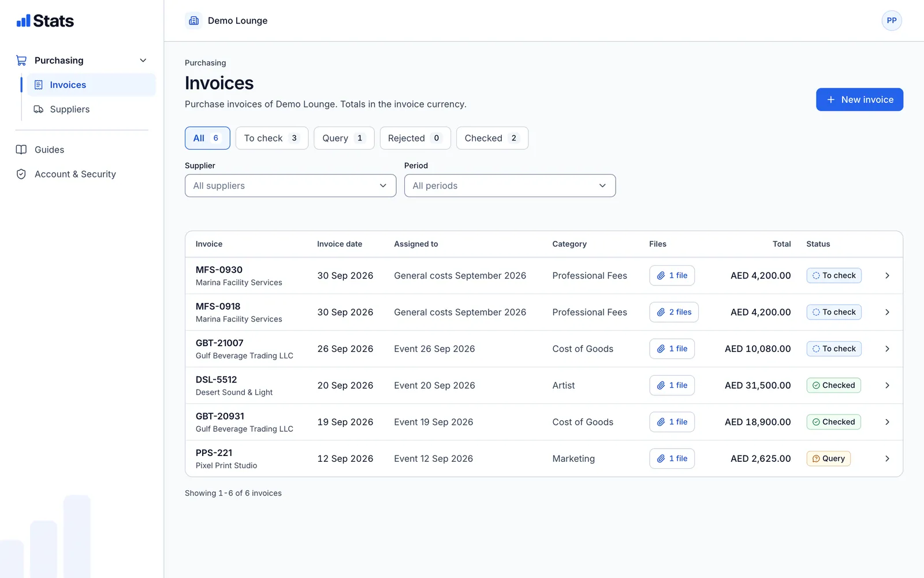Click the Purchasing cart icon
The width and height of the screenshot is (924, 578).
[x=21, y=60]
